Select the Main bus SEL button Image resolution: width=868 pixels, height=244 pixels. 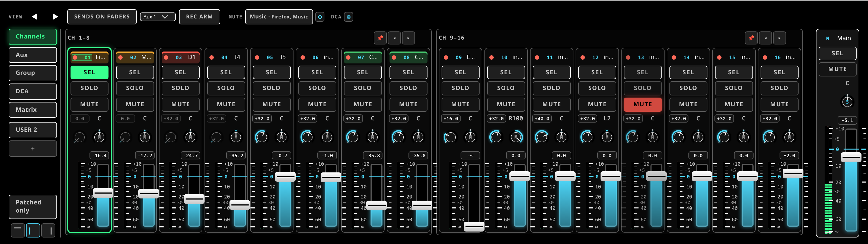pos(837,53)
